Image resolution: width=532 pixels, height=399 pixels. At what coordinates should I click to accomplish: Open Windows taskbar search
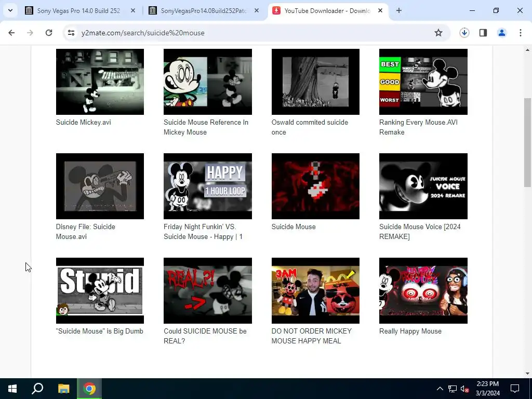[37, 389]
